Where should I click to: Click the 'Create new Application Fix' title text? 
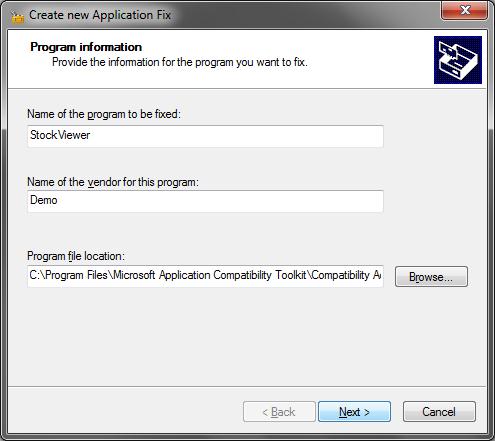(100, 15)
